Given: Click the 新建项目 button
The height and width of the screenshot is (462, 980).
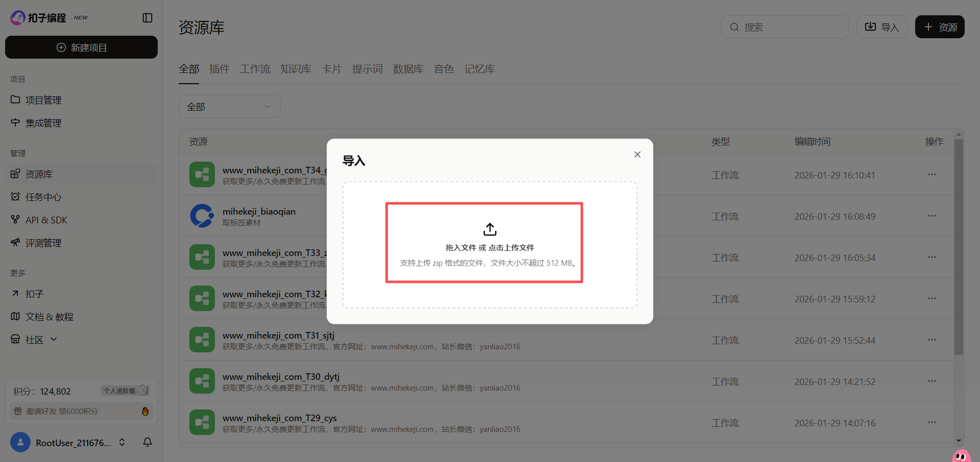Looking at the screenshot, I should click(81, 47).
